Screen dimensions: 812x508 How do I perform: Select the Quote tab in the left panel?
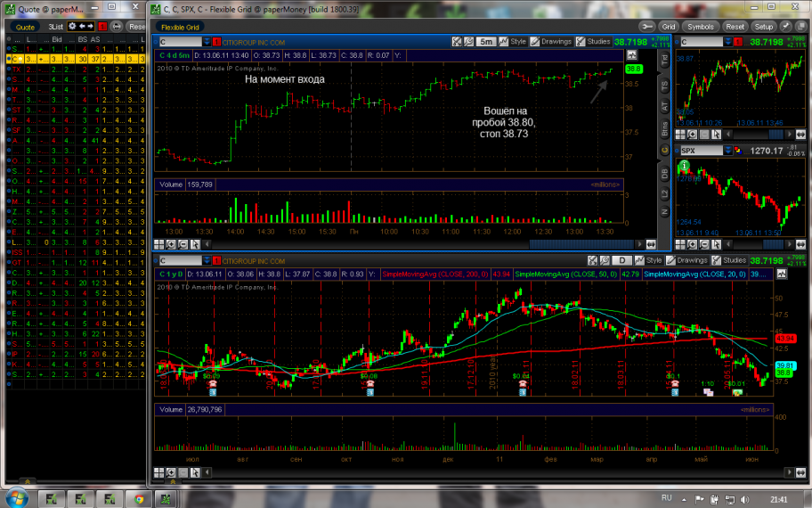(25, 27)
